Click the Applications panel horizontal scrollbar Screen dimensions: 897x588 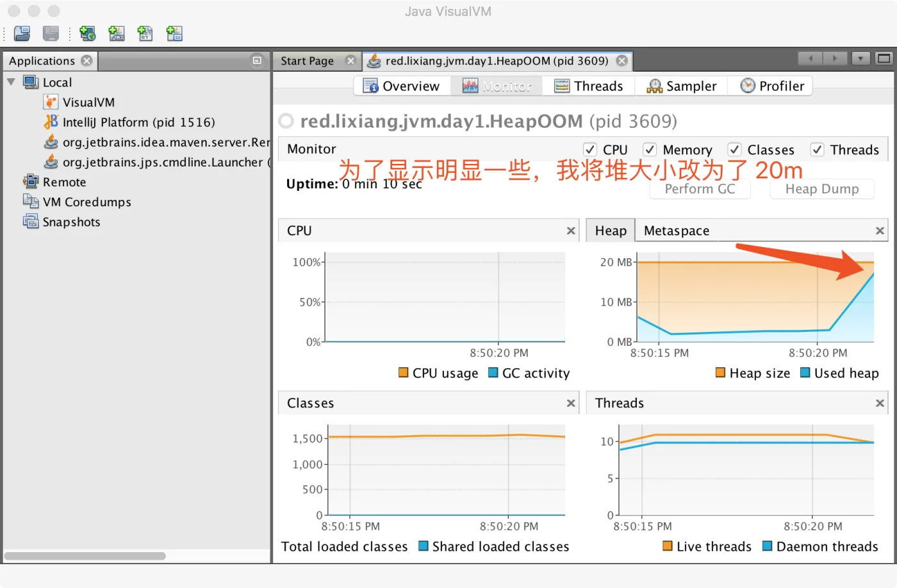[85, 556]
